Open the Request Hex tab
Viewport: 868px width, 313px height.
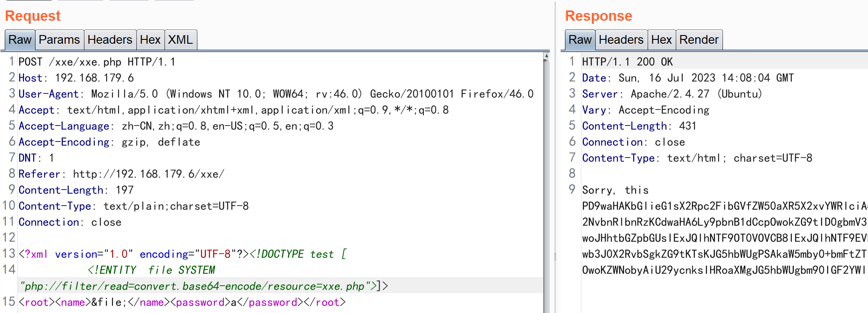(x=150, y=40)
